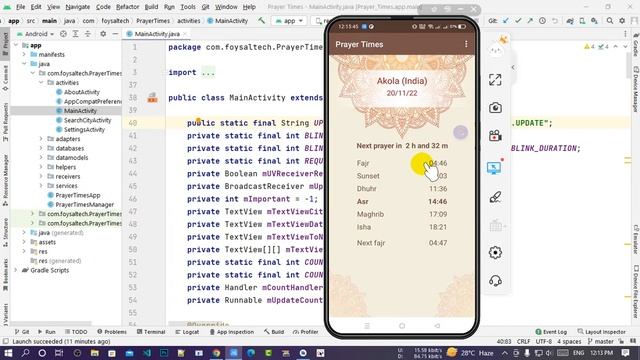Select PrayerTimesManager in project tree

[x=81, y=204]
